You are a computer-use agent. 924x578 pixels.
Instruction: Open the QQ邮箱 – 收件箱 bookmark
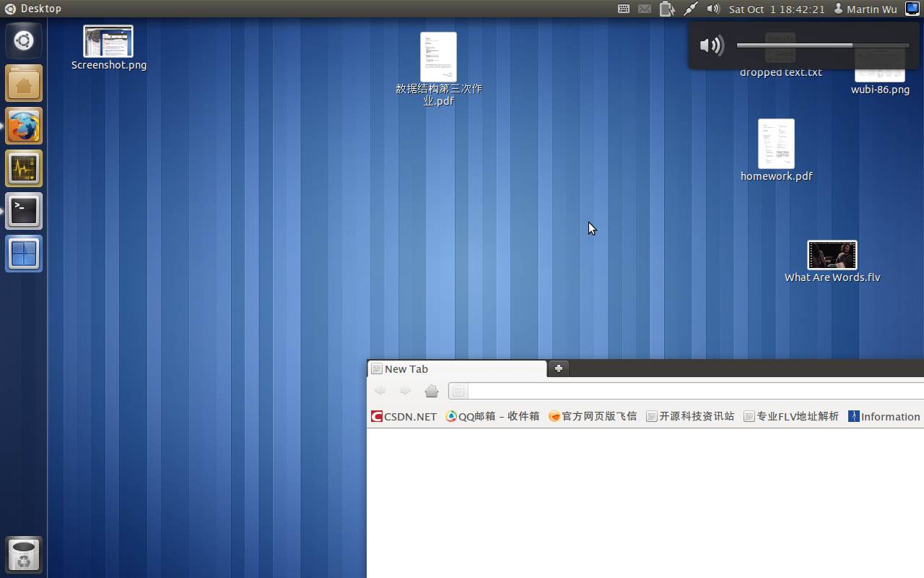click(492, 416)
